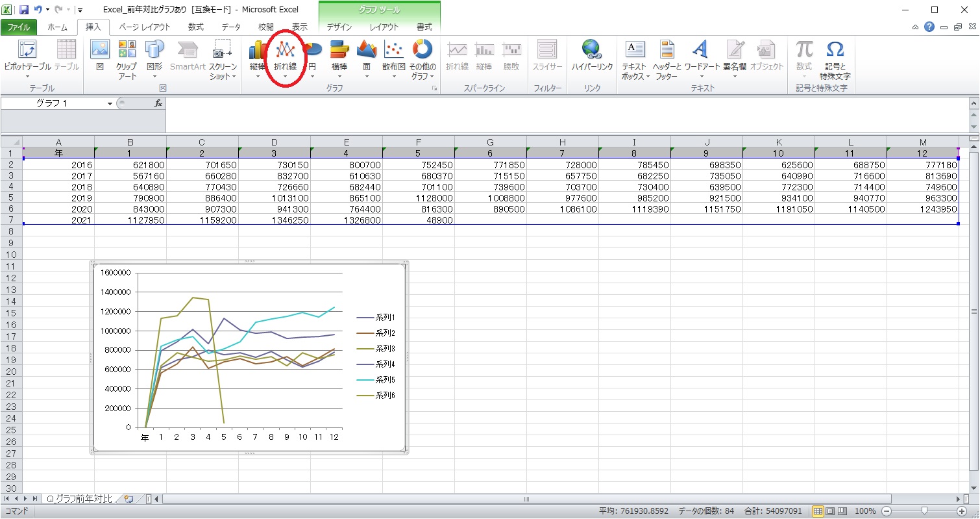980x519 pixels.
Task: Insert a PivotTable
Action: tap(27, 58)
